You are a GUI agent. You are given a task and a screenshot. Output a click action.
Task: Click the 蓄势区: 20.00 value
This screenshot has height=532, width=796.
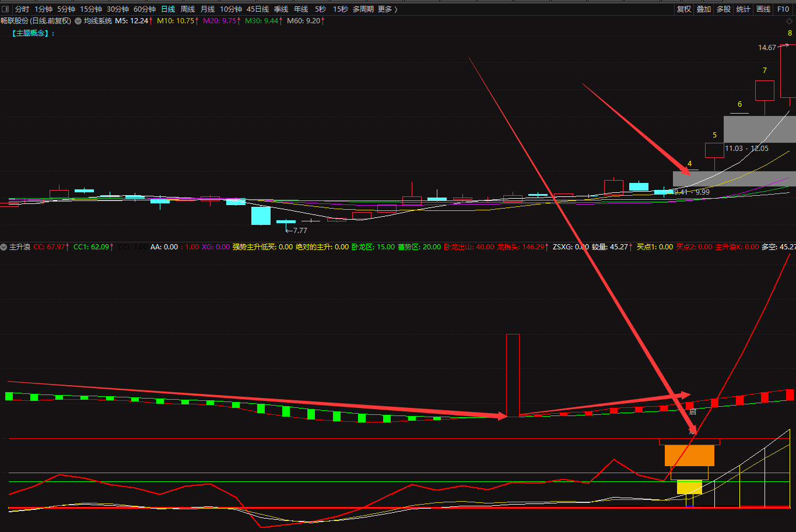(419, 247)
